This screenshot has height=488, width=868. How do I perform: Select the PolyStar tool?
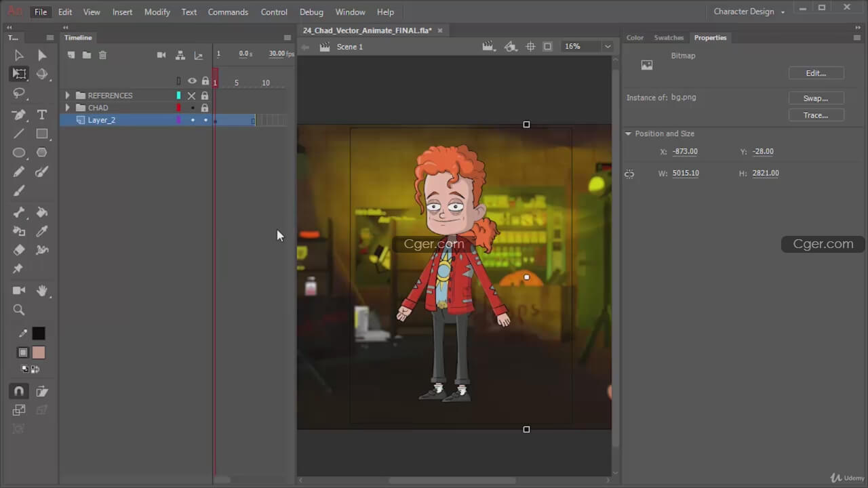(x=42, y=153)
